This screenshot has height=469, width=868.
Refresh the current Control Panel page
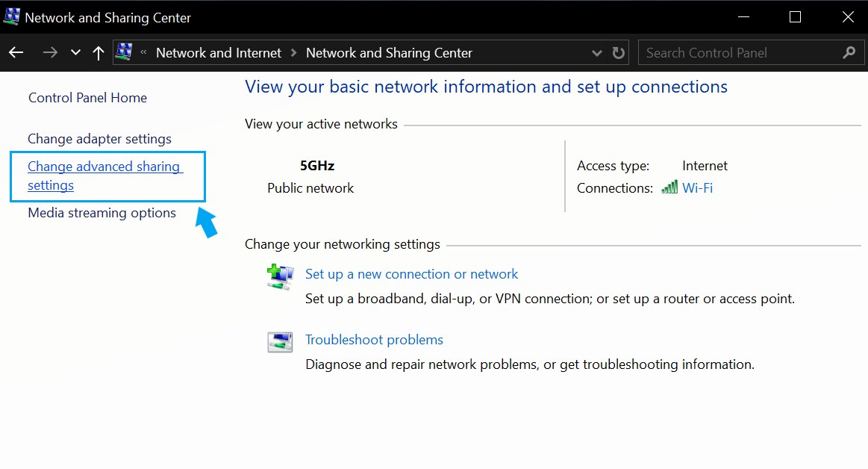[x=618, y=52]
